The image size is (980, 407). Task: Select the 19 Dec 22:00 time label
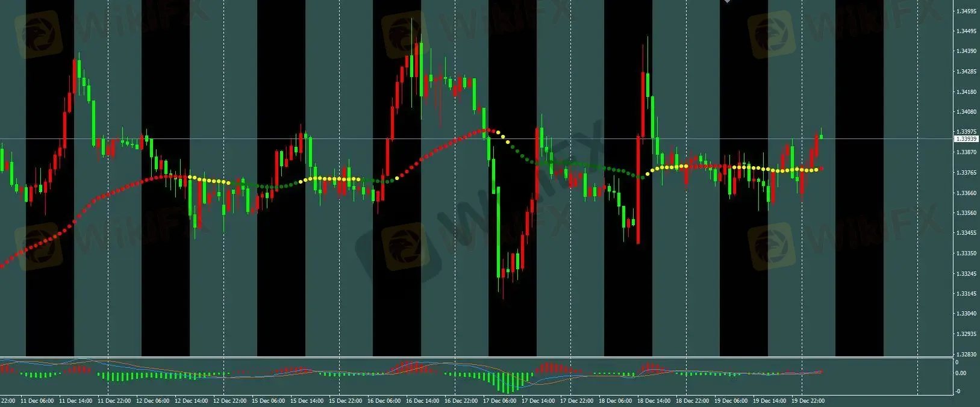tap(807, 400)
